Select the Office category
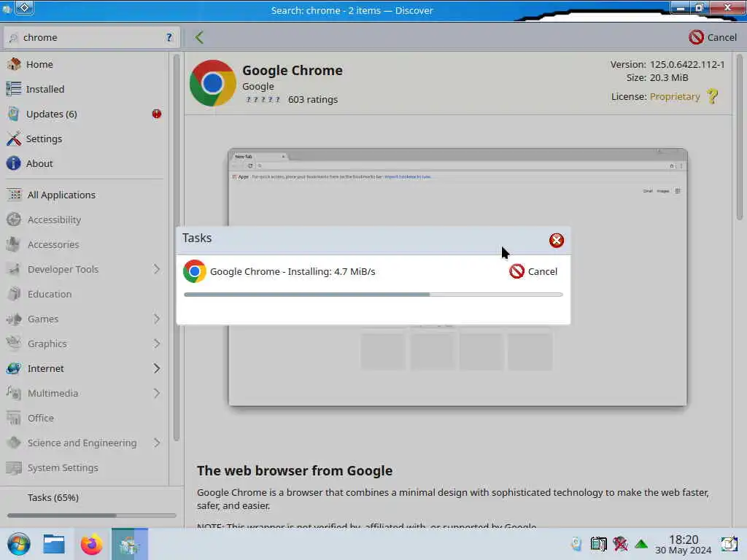Screen dimensions: 747x560 click(x=85, y=418)
